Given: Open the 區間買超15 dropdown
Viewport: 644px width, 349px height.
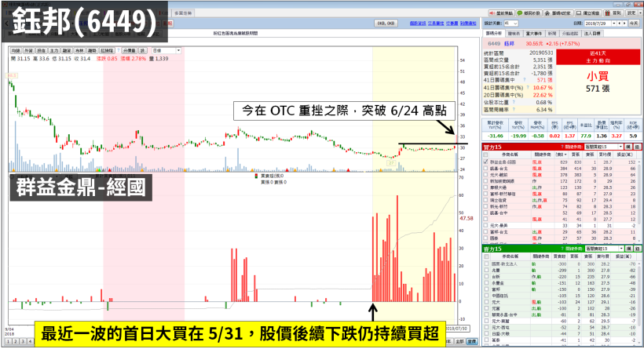Looking at the screenshot, I should pos(604,147).
